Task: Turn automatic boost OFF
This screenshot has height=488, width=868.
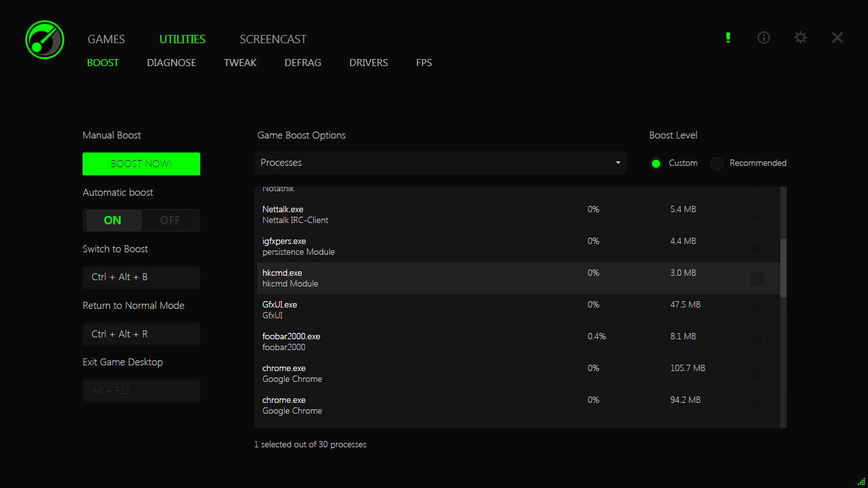Action: pyautogui.click(x=170, y=220)
